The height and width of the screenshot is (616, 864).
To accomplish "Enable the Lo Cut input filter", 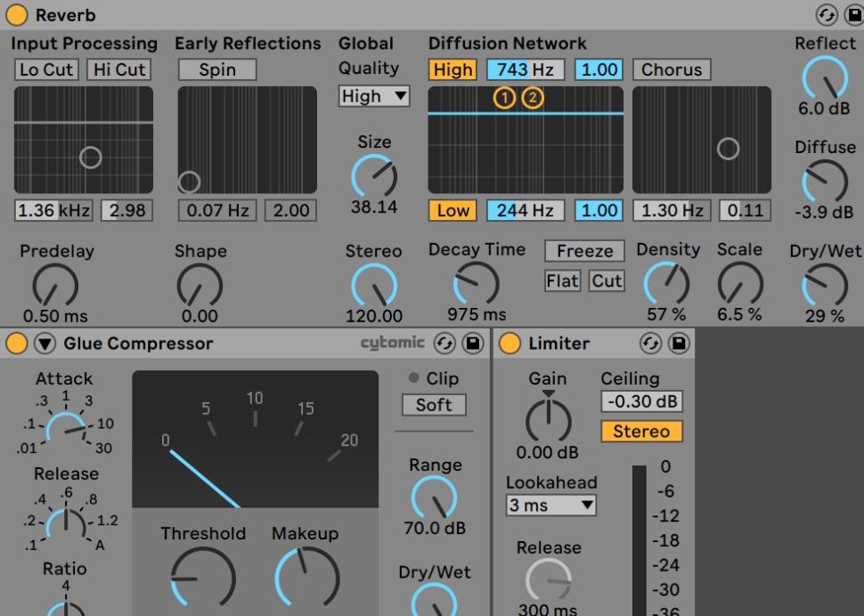I will [46, 69].
